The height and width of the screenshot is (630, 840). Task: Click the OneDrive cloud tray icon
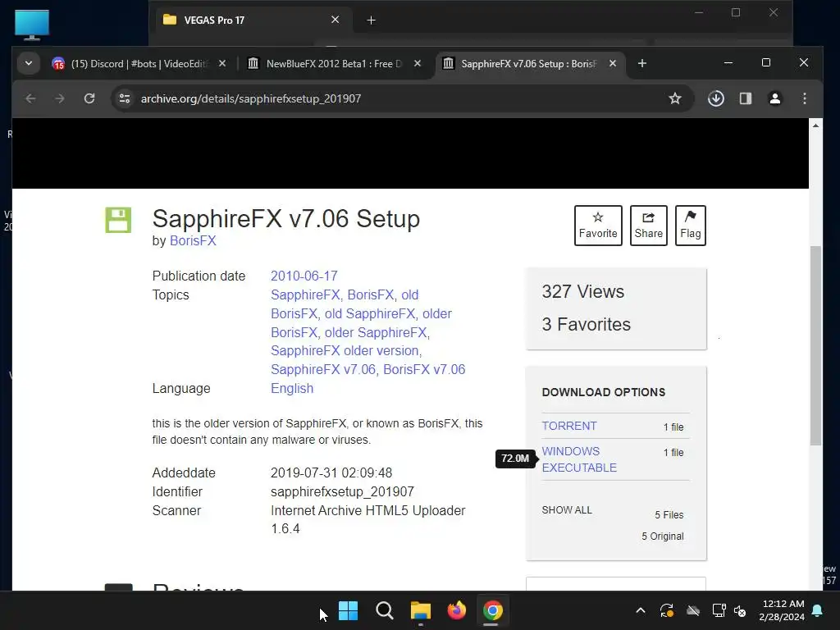coord(693,610)
